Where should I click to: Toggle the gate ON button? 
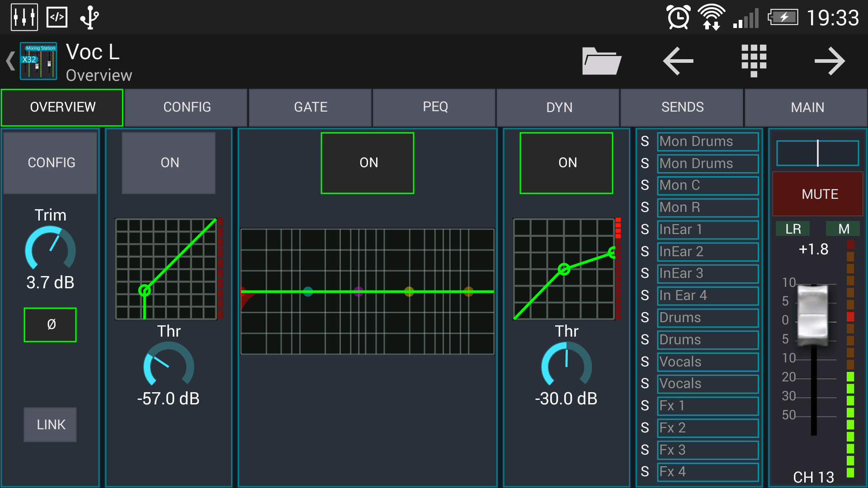pyautogui.click(x=169, y=163)
